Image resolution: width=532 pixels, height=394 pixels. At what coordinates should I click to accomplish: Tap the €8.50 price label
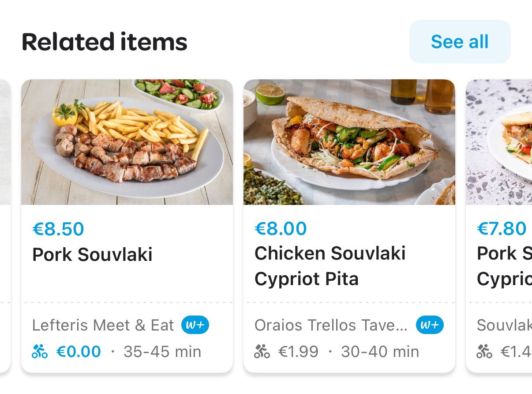click(x=58, y=229)
